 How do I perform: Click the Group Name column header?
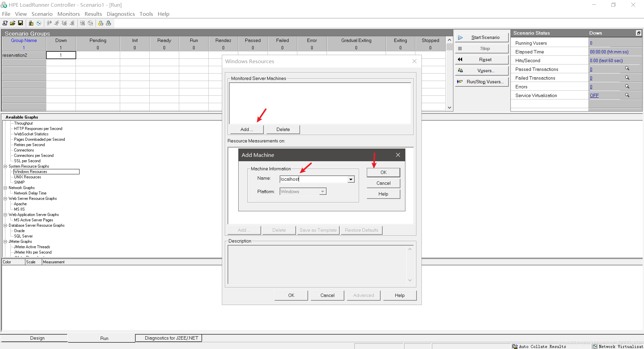(24, 40)
